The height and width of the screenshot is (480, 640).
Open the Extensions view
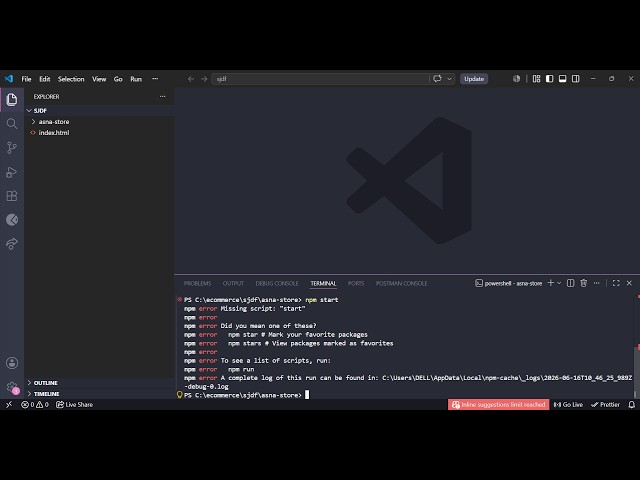pyautogui.click(x=12, y=196)
